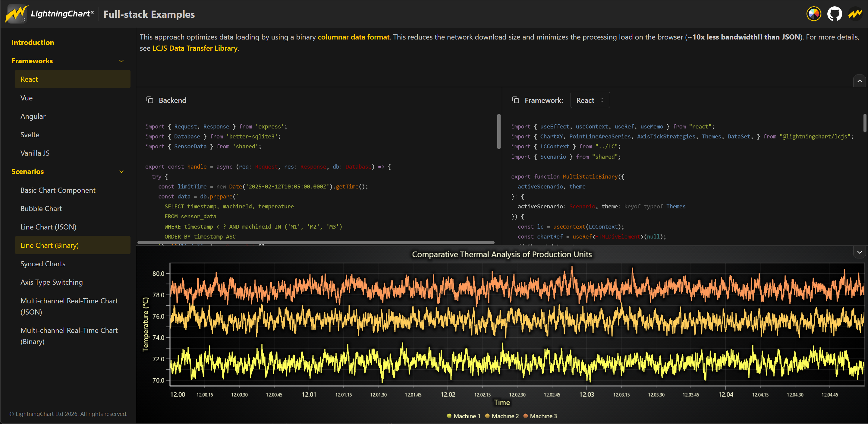Collapse the chart panel with the down chevron

coord(860,252)
